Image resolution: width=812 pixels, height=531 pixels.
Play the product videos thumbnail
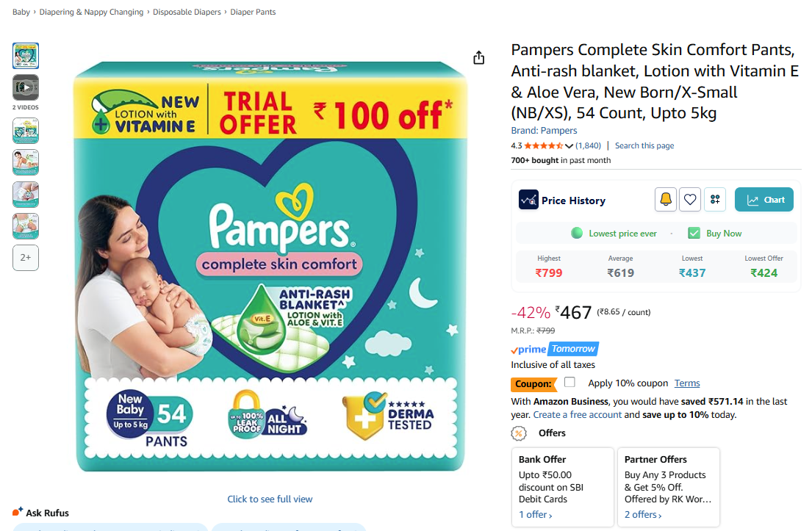26,88
